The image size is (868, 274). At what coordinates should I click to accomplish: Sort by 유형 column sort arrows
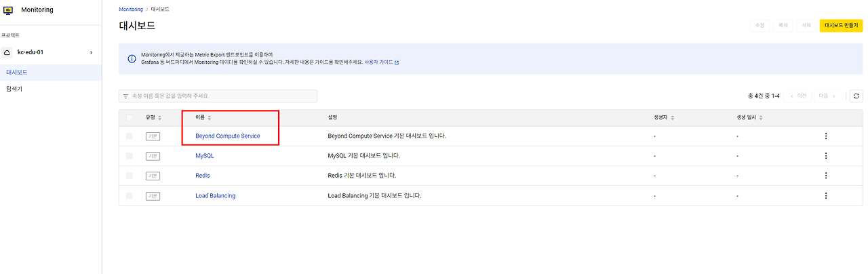(159, 118)
